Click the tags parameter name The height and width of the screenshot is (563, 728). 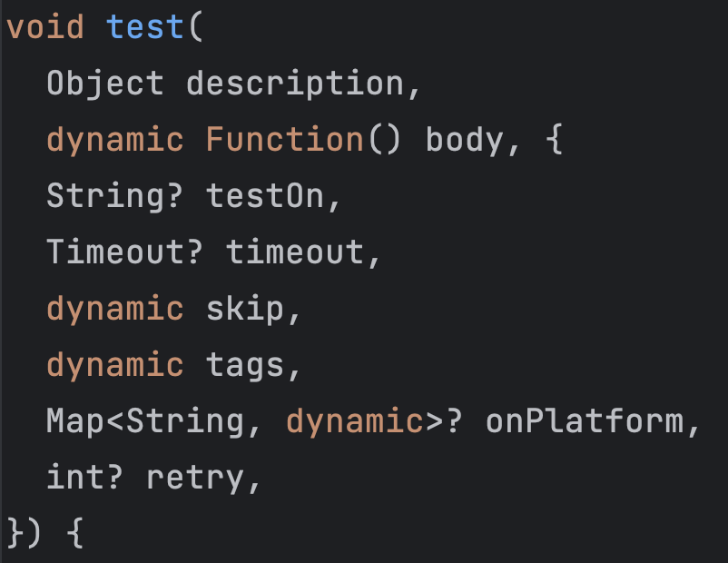pos(245,365)
